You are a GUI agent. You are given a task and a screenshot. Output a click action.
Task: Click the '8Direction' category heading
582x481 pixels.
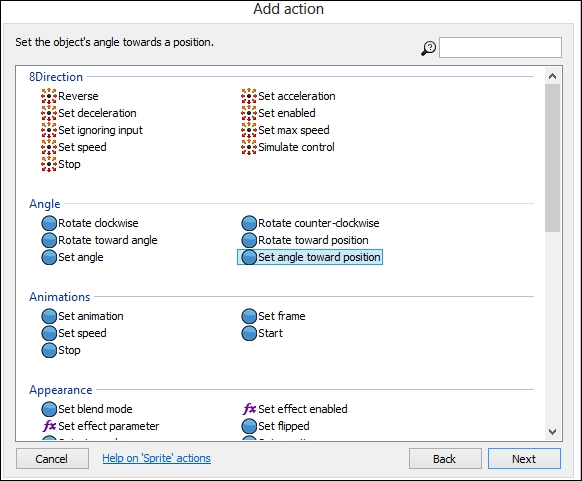[56, 77]
